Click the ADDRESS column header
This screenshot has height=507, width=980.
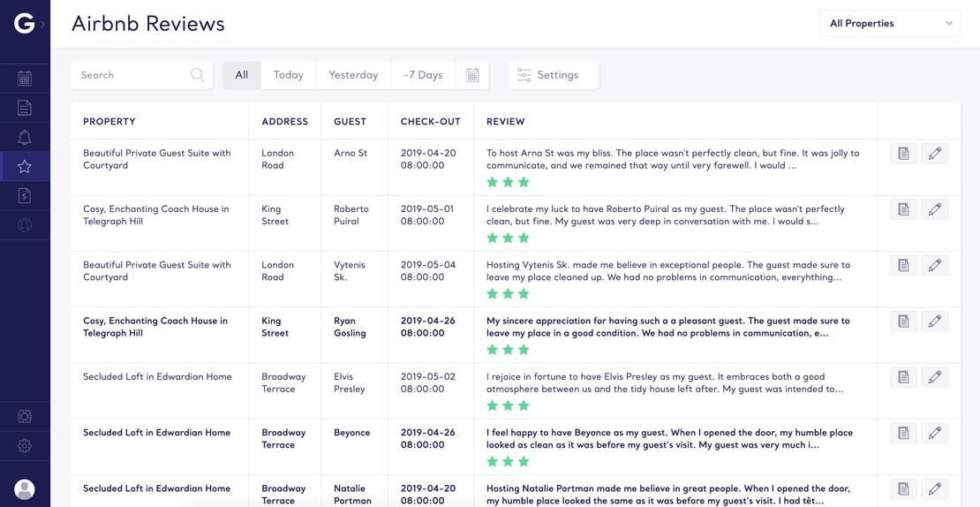point(285,122)
